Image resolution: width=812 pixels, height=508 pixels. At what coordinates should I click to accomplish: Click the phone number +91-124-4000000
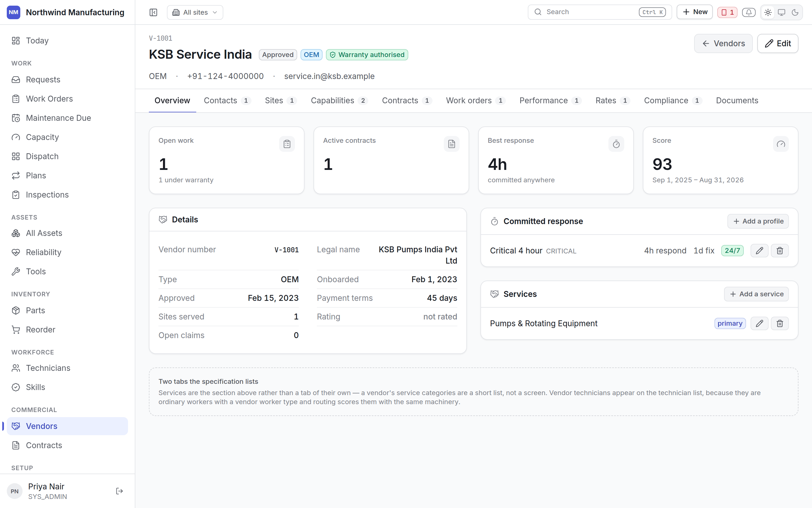[226, 76]
